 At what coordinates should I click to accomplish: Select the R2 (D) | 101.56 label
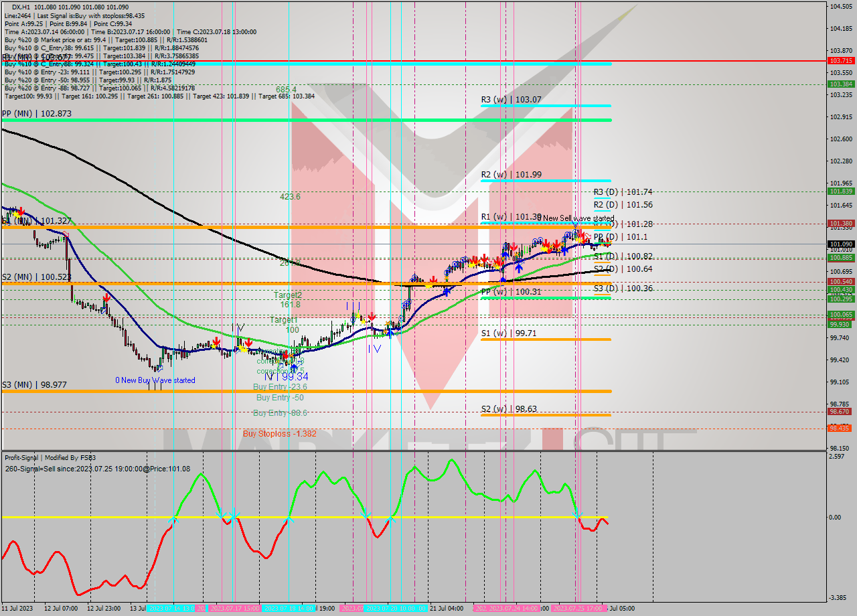tap(623, 205)
